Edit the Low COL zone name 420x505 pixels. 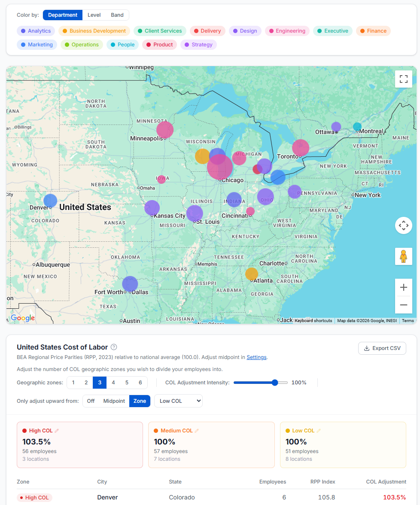click(319, 431)
